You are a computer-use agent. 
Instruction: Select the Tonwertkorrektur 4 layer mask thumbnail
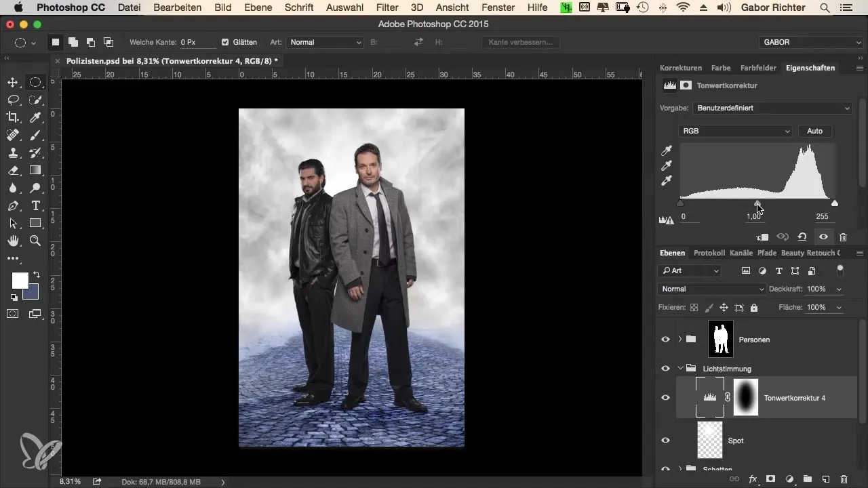point(745,397)
